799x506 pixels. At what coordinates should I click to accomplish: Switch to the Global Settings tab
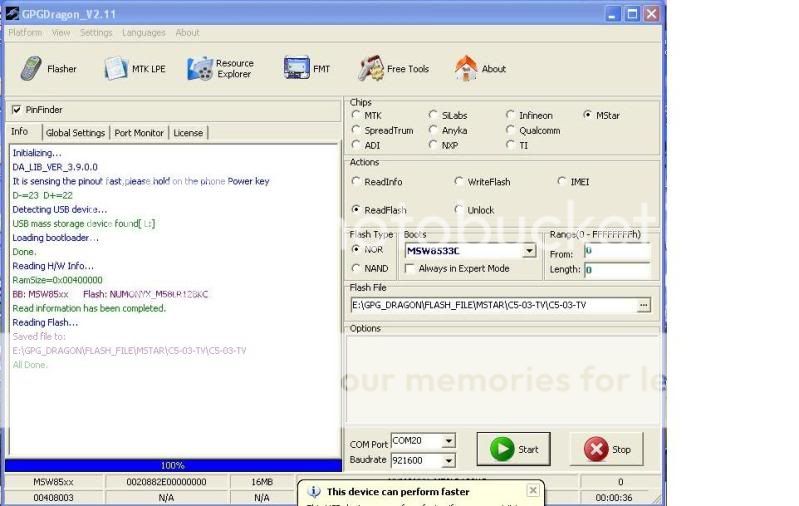click(x=75, y=133)
